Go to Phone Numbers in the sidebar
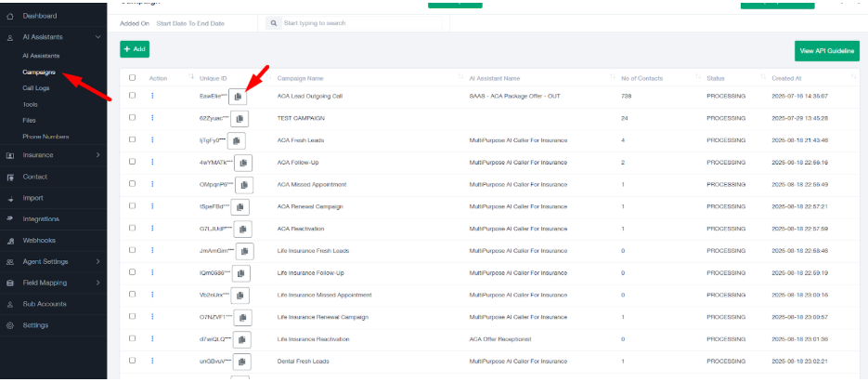The width and height of the screenshot is (868, 382). click(x=45, y=137)
